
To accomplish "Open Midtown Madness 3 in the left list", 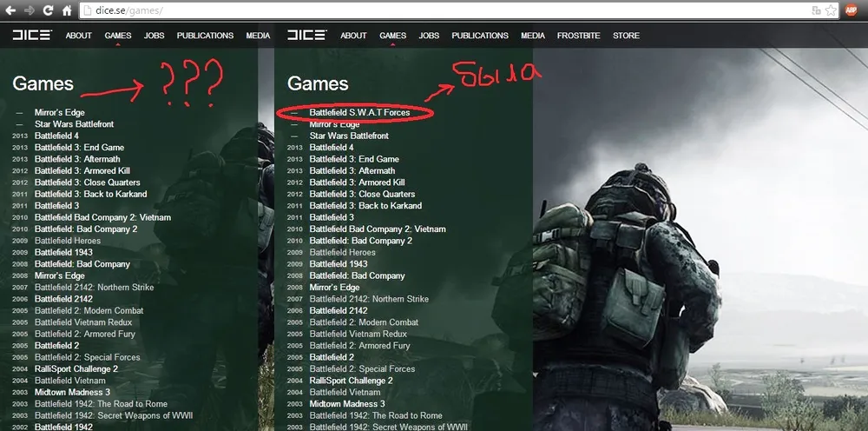I will pos(73,392).
